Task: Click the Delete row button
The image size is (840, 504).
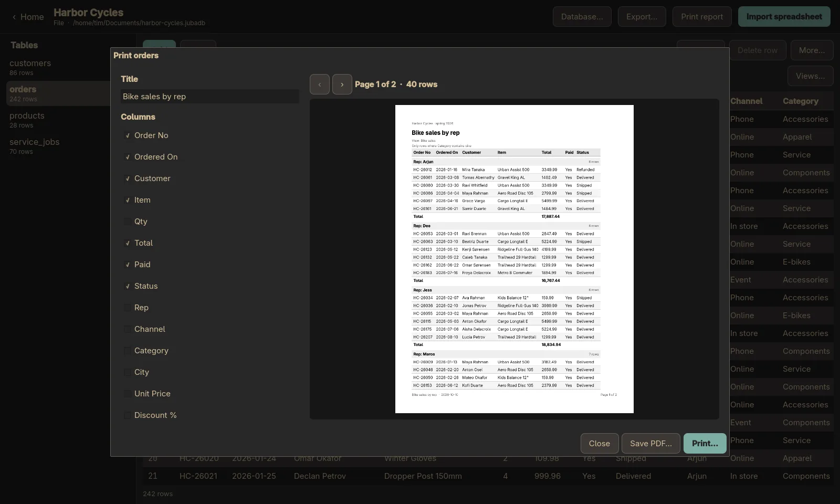Action: coord(757,50)
